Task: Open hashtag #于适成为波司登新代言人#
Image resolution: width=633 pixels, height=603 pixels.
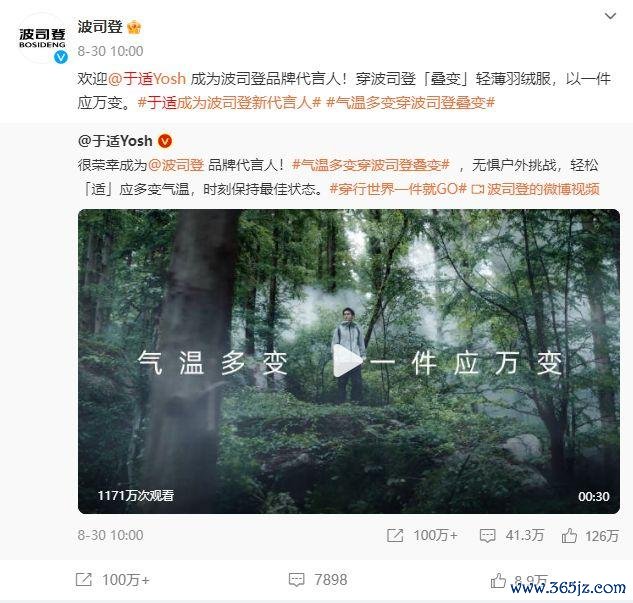Action: coord(229,103)
